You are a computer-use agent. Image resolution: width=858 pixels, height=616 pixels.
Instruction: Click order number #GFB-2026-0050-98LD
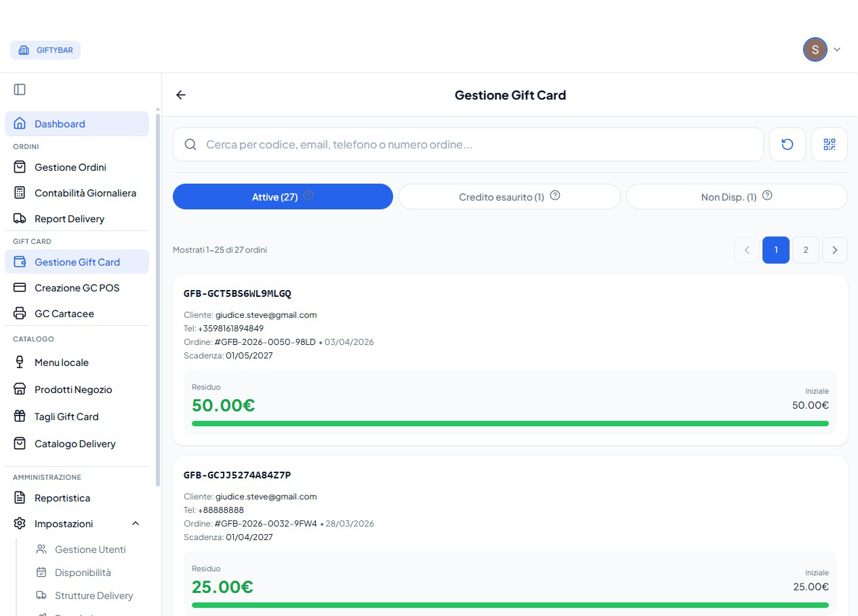point(265,342)
